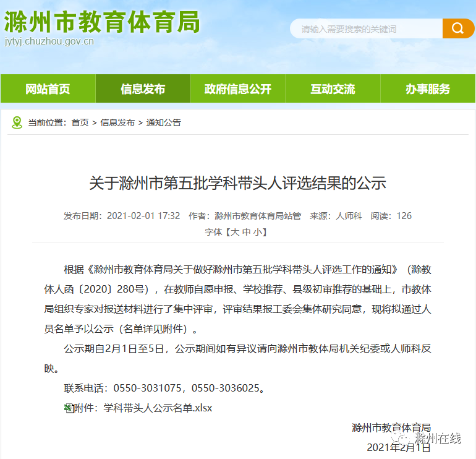Click the 信息发布 breadcrumb link

tap(117, 122)
